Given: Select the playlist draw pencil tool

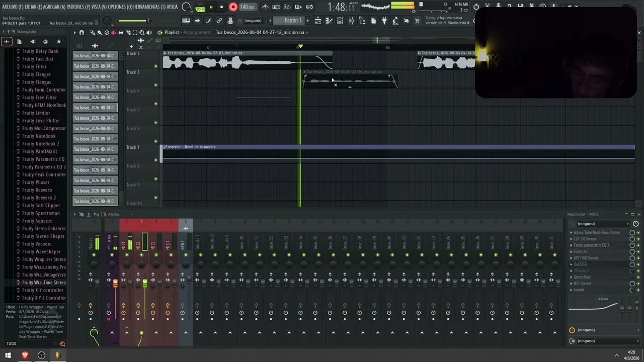Looking at the screenshot, I should point(93,33).
